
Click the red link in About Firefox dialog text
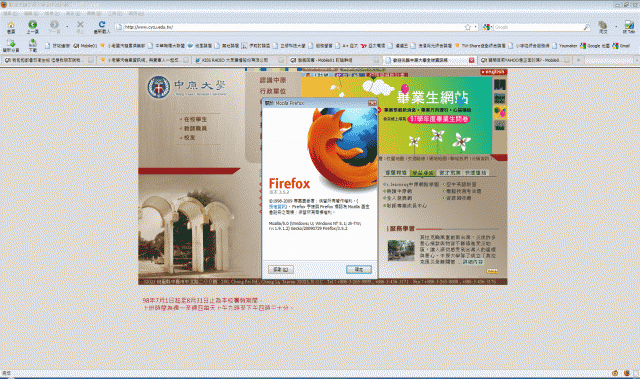[x=278, y=206]
